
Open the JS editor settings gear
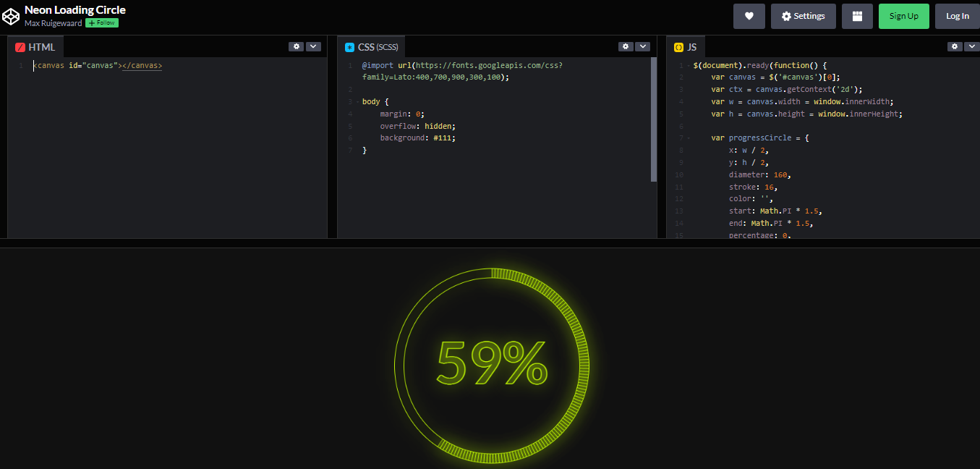point(955,46)
